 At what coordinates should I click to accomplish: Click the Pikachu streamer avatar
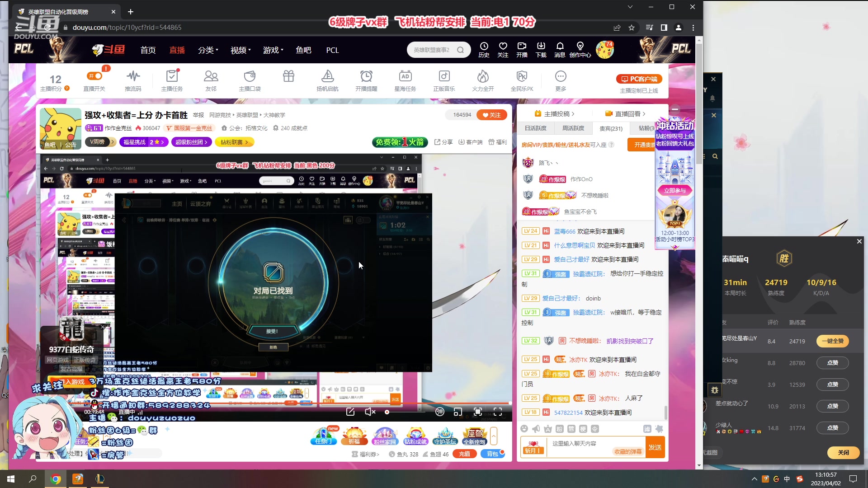pyautogui.click(x=61, y=128)
